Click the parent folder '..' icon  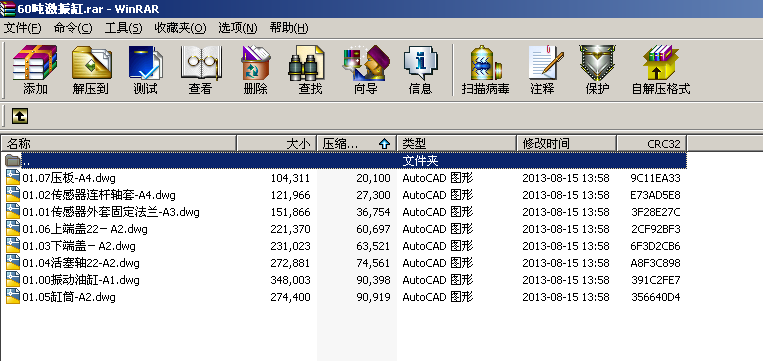pos(13,161)
